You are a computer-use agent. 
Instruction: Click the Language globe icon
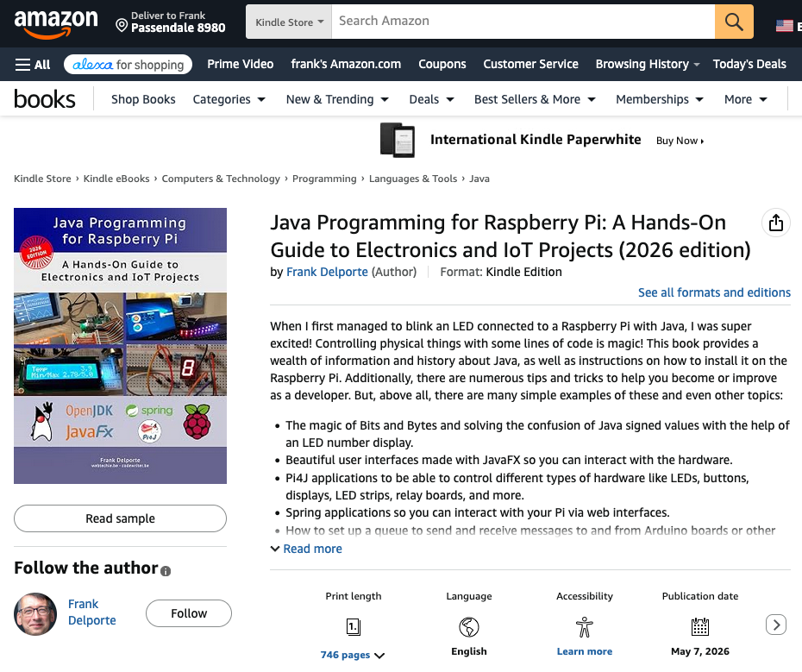tap(468, 626)
